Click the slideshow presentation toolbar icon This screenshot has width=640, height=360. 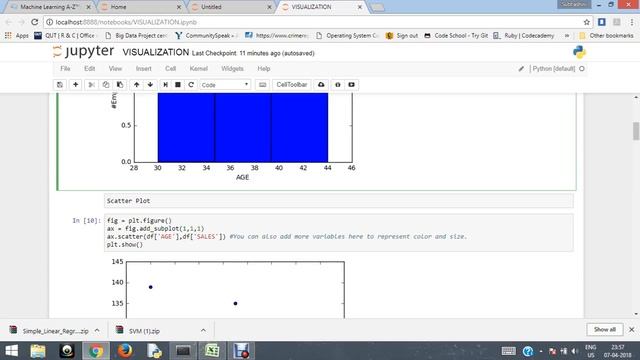pos(351,84)
